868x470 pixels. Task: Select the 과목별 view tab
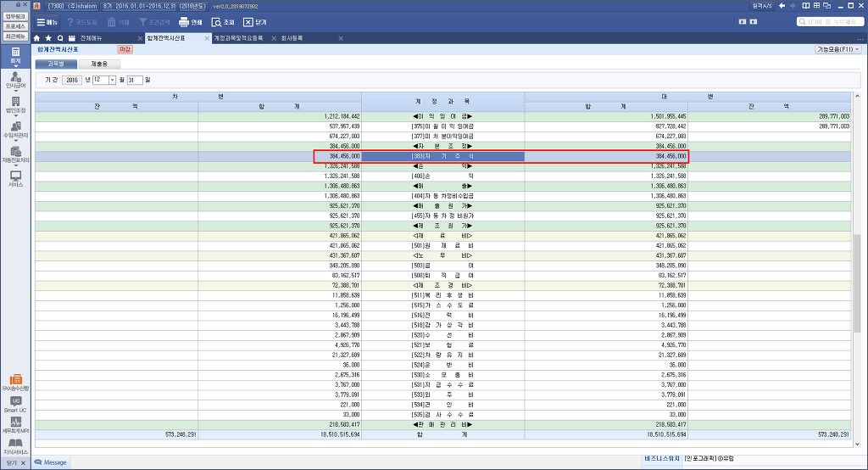click(56, 64)
